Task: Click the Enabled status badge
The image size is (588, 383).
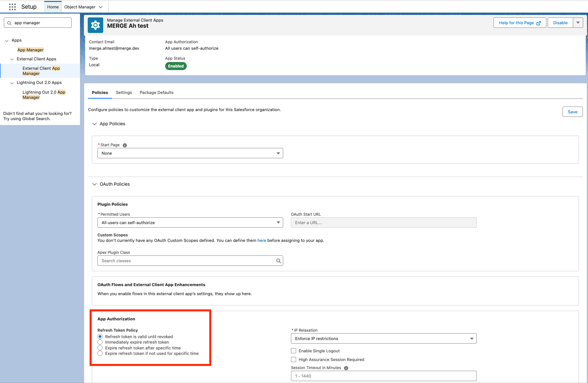Action: click(176, 66)
